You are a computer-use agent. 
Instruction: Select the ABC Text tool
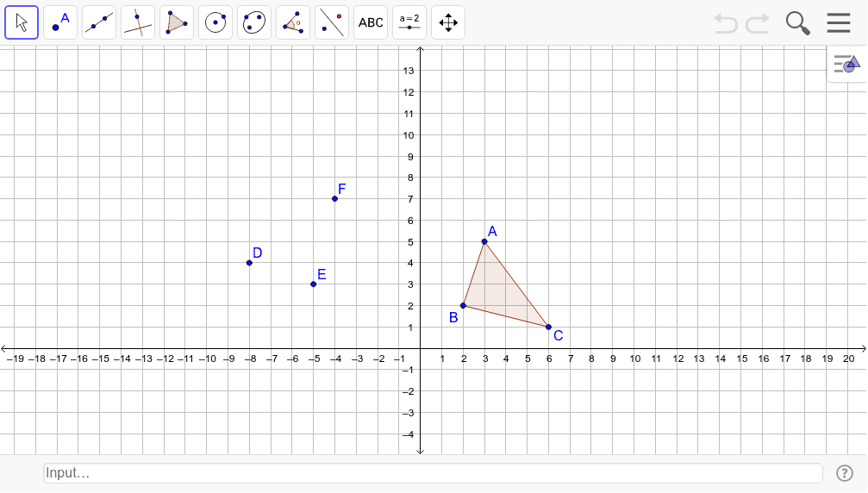click(x=371, y=22)
